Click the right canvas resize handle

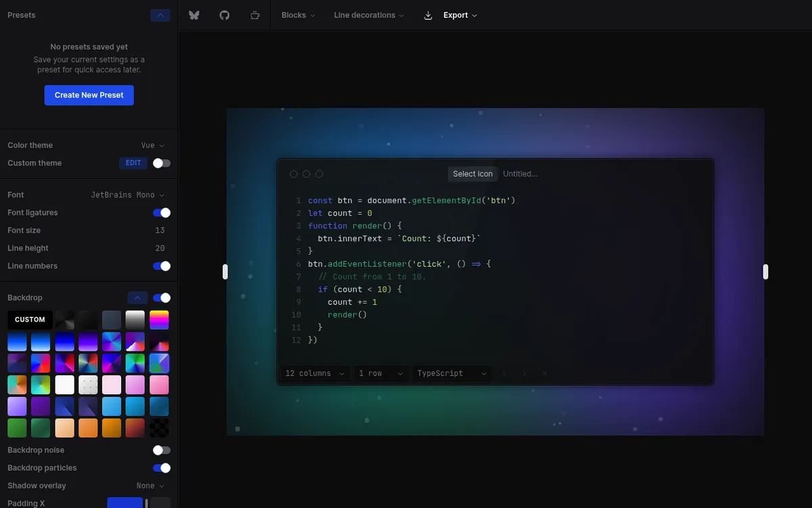click(765, 272)
